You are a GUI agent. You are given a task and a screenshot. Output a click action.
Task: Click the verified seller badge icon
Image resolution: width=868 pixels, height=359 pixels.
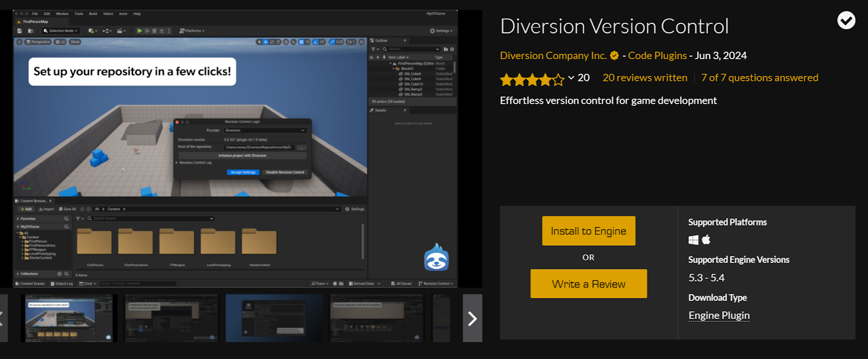pos(614,55)
